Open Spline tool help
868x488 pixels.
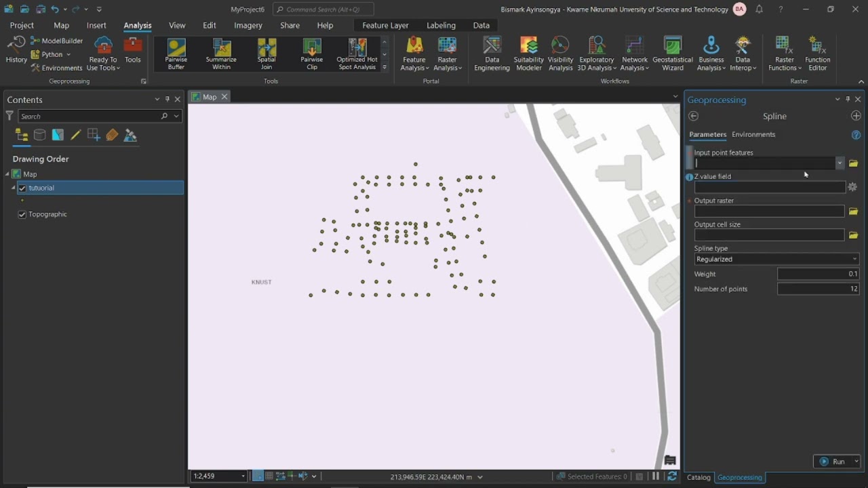coord(856,135)
